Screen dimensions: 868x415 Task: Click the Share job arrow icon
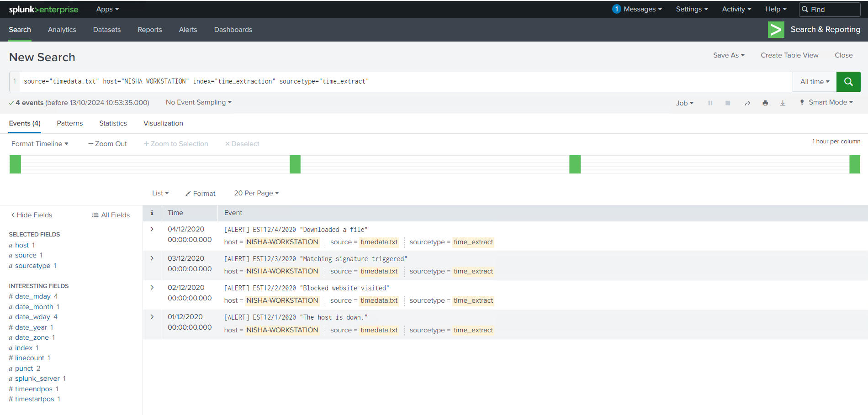coord(747,103)
